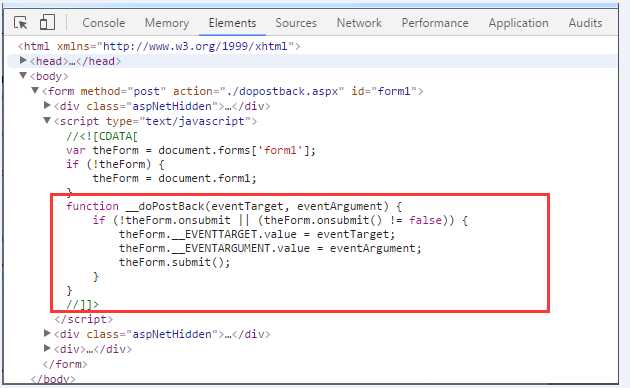Select the html xmlns root line
The width and height of the screenshot is (630, 388).
tap(159, 46)
